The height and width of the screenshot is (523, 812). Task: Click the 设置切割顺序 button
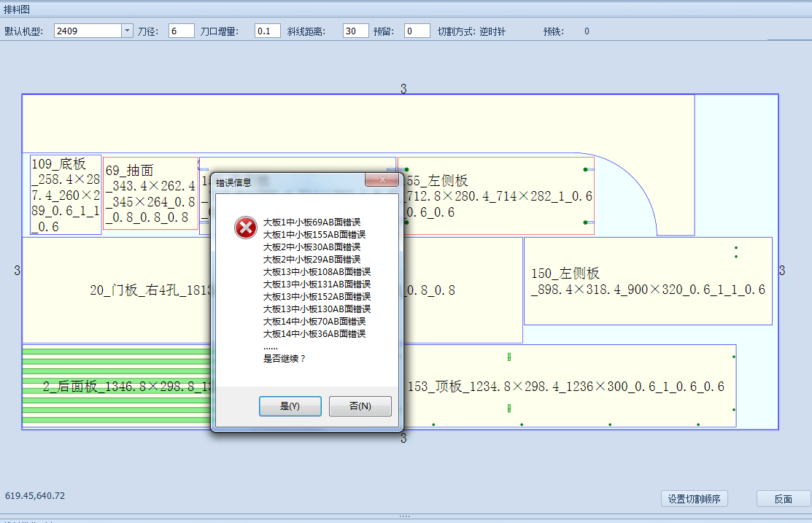pos(694,499)
